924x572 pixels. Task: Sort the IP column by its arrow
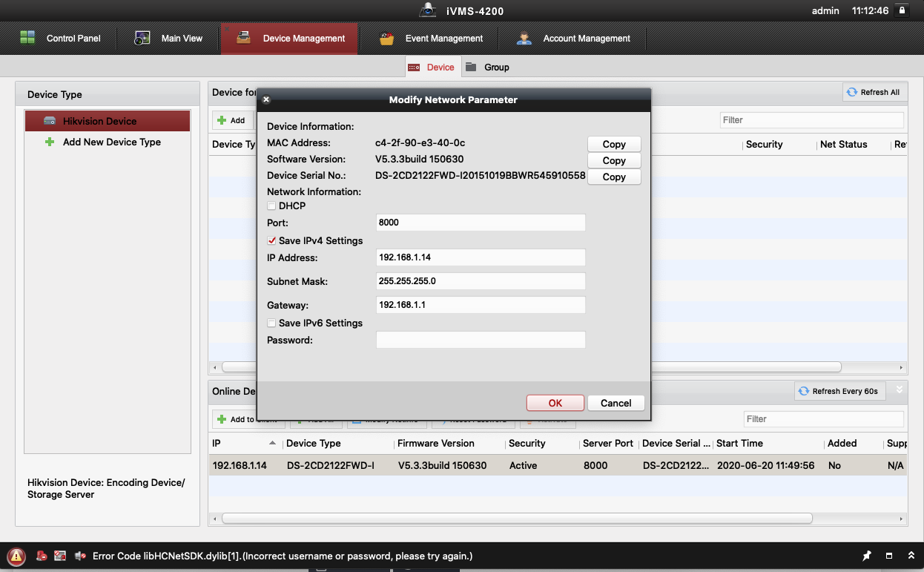click(272, 443)
